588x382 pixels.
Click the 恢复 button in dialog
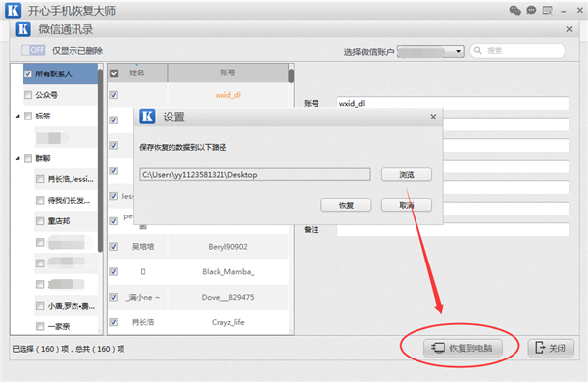tap(346, 205)
